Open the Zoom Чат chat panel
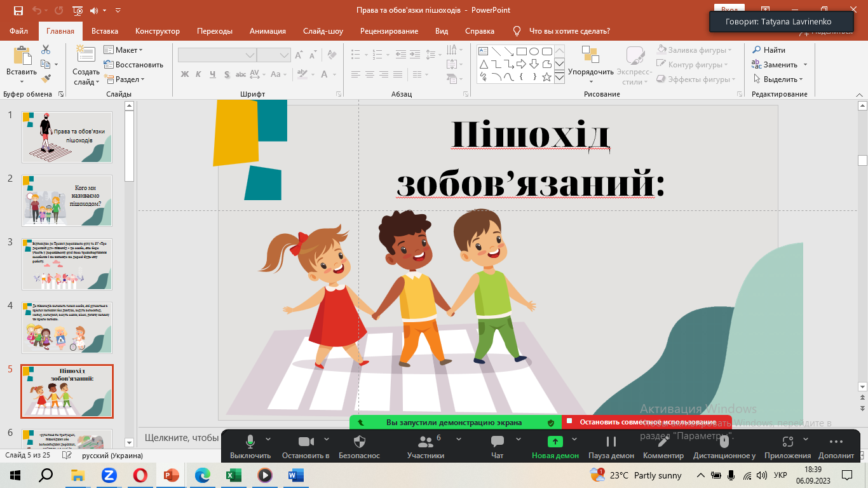The height and width of the screenshot is (488, 868). pyautogui.click(x=498, y=446)
